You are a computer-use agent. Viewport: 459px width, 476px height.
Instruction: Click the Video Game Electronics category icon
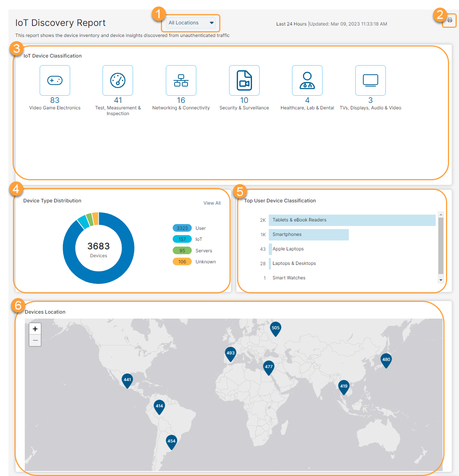pyautogui.click(x=55, y=80)
